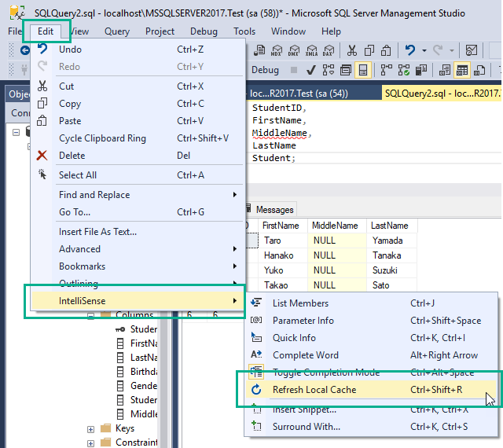
Task: Select Refresh Local Cache menu item
Action: click(314, 390)
